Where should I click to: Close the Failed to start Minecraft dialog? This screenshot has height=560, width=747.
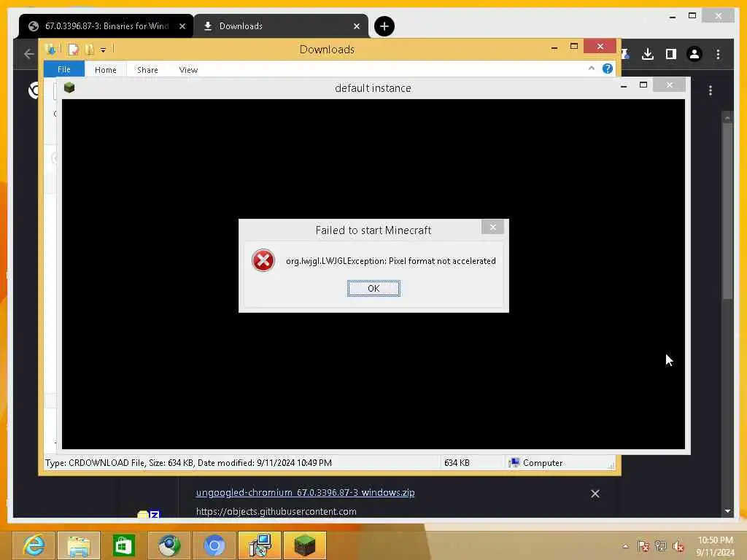point(492,227)
